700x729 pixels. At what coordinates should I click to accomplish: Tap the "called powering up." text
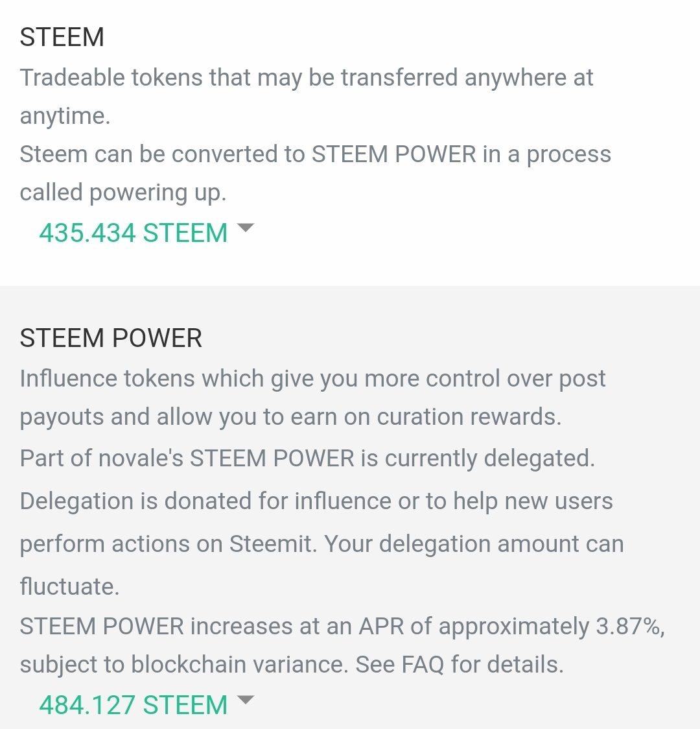tap(123, 193)
